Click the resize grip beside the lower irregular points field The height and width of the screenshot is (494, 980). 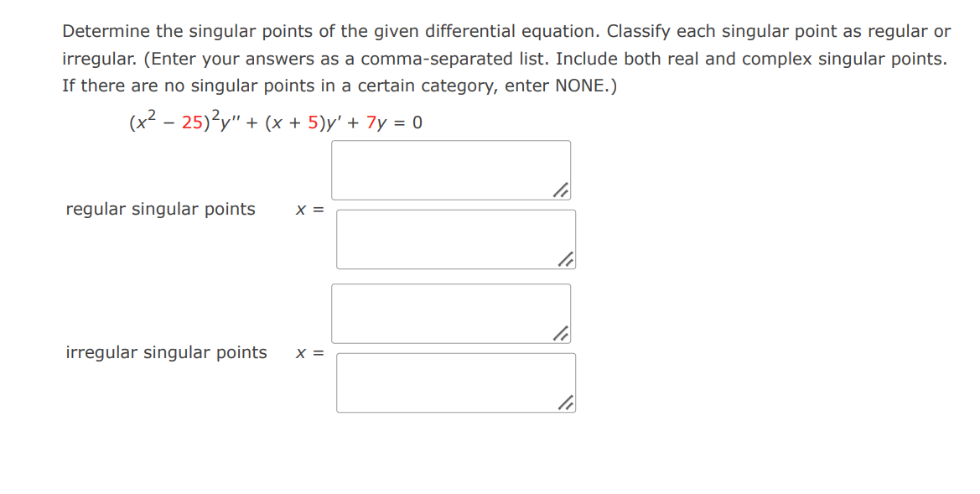click(x=568, y=403)
